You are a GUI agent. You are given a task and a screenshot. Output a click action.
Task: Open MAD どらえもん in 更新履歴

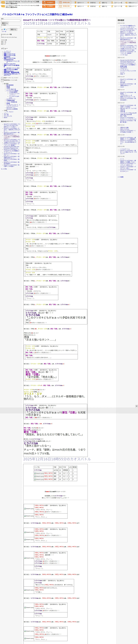pos(125,129)
